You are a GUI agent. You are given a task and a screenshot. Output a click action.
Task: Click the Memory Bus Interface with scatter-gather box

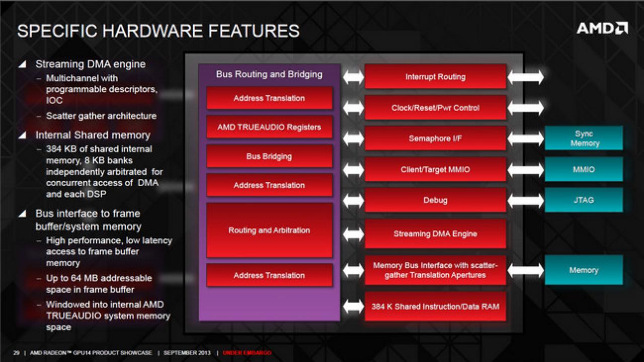click(435, 270)
